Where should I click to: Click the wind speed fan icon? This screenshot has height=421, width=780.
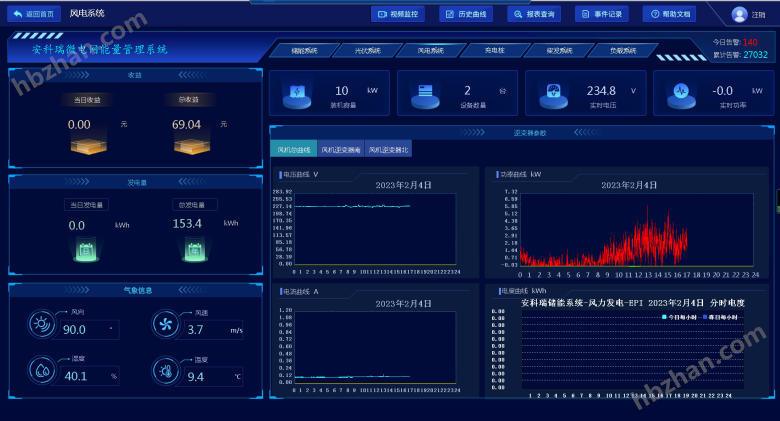click(x=166, y=323)
